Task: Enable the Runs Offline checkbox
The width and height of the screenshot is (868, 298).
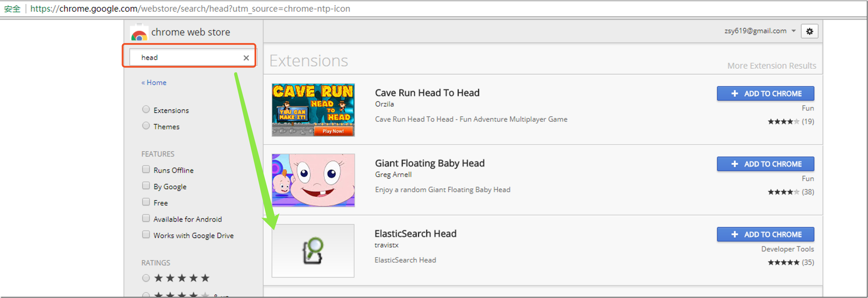Action: [x=145, y=169]
